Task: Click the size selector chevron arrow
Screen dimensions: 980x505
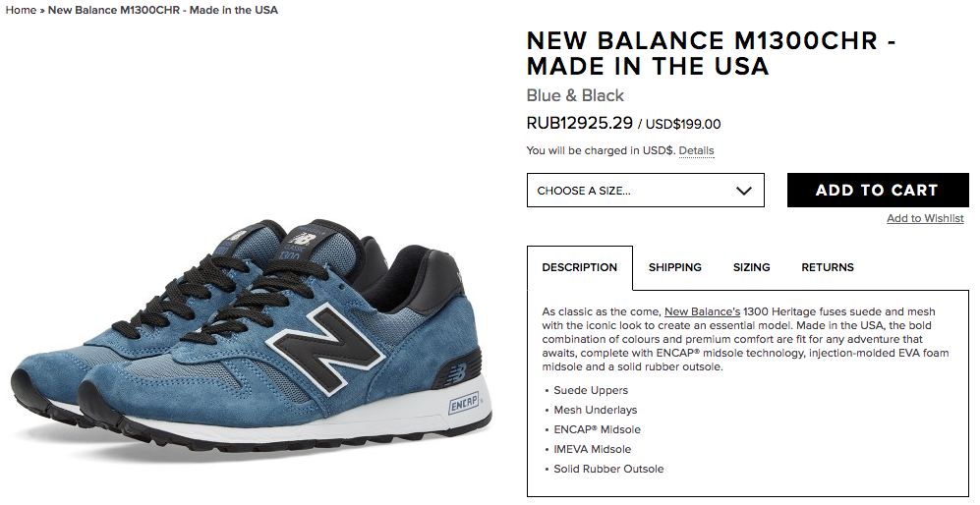Action: pos(744,191)
